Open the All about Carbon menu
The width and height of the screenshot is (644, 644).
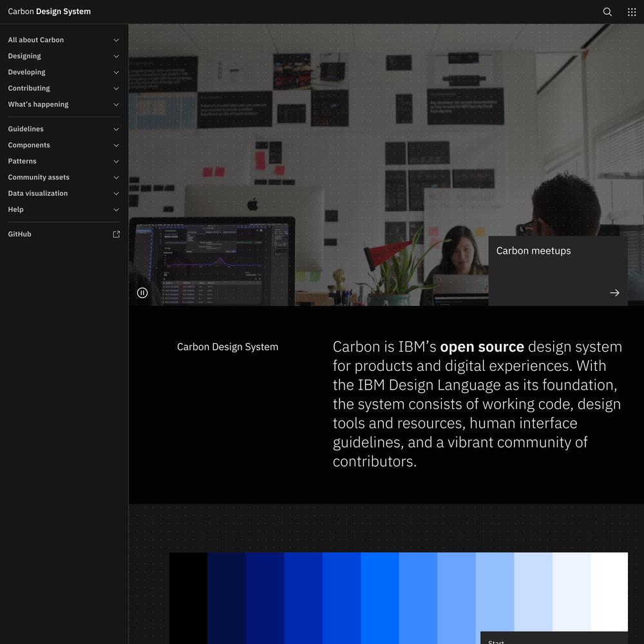click(64, 40)
